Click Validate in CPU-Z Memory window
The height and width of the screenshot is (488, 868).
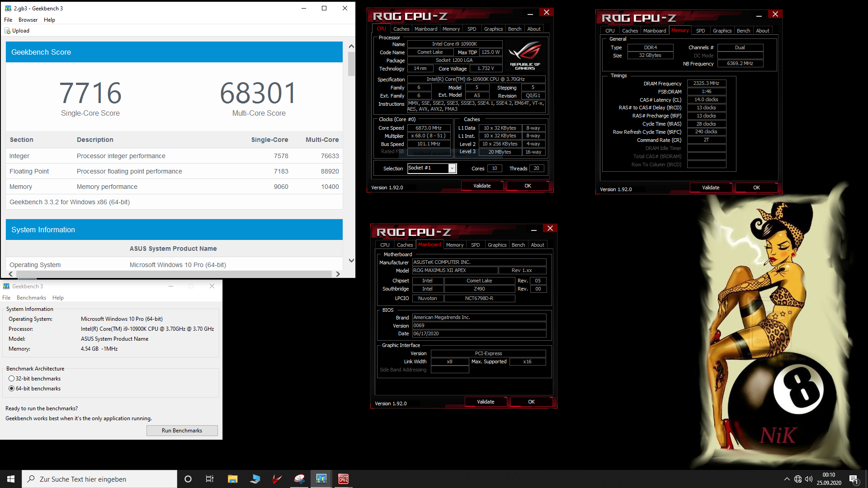(711, 188)
